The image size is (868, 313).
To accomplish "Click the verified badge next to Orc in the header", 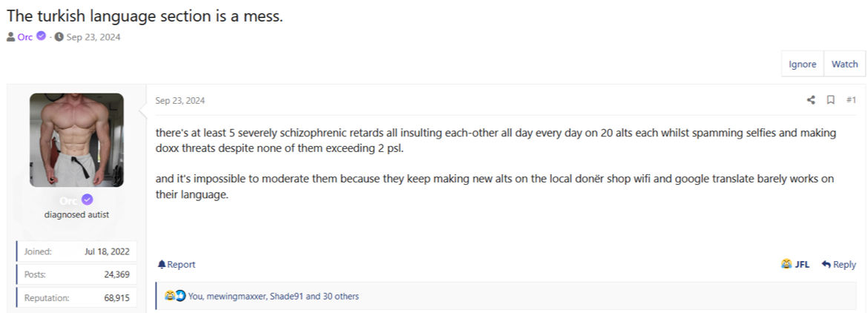I will tap(42, 37).
